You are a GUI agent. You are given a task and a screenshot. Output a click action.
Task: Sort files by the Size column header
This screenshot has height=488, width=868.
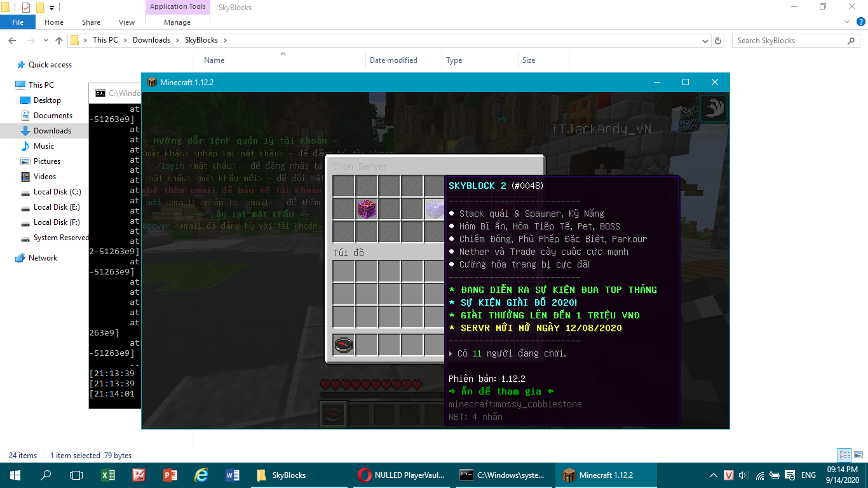pyautogui.click(x=529, y=60)
